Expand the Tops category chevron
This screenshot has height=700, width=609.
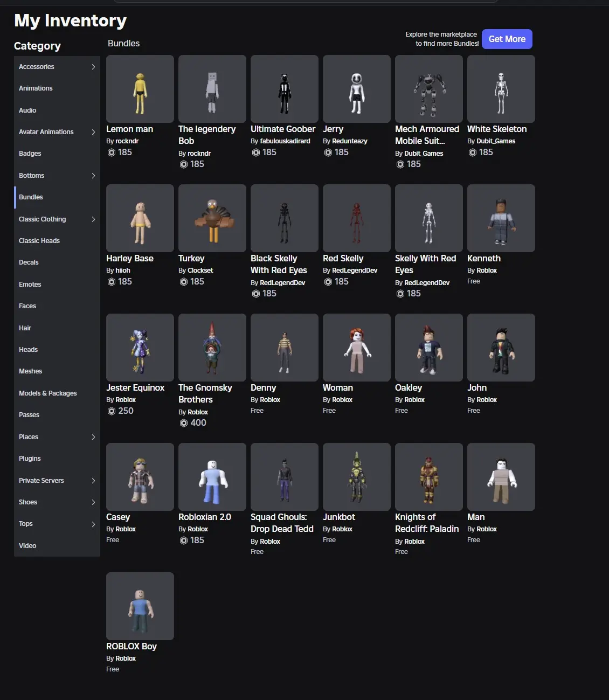point(93,524)
